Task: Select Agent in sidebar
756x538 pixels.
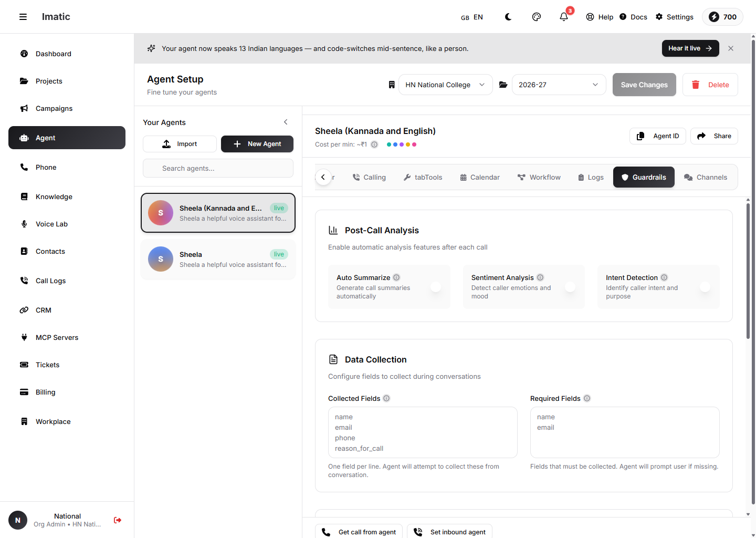Action: (67, 138)
